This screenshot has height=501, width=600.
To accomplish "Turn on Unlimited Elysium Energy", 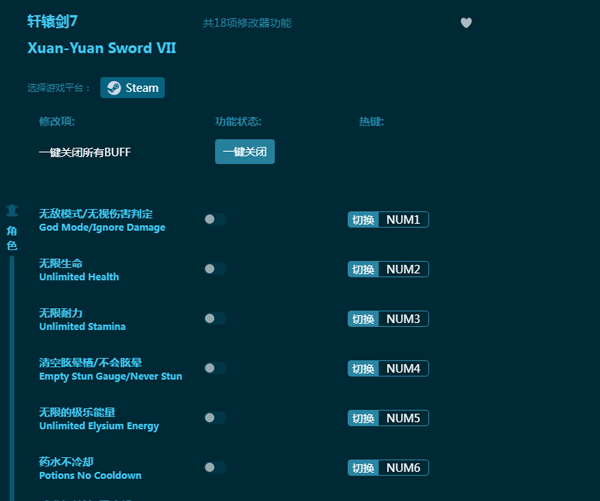I will click(214, 418).
